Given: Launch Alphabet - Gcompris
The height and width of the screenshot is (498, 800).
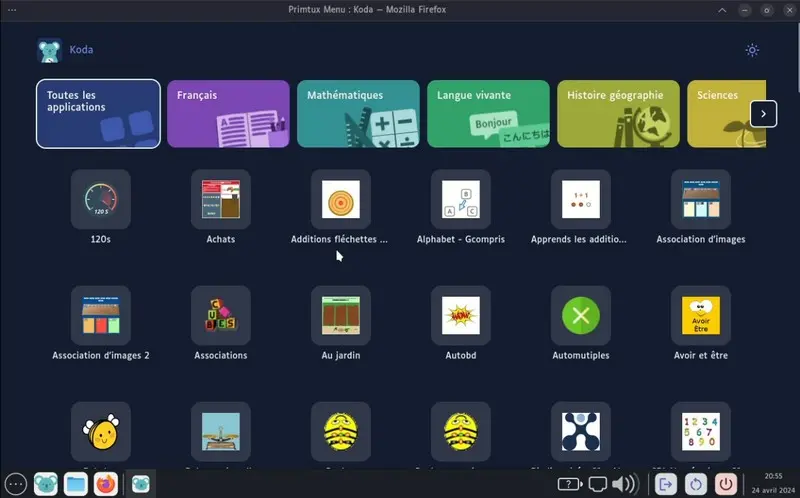Looking at the screenshot, I should tap(460, 200).
